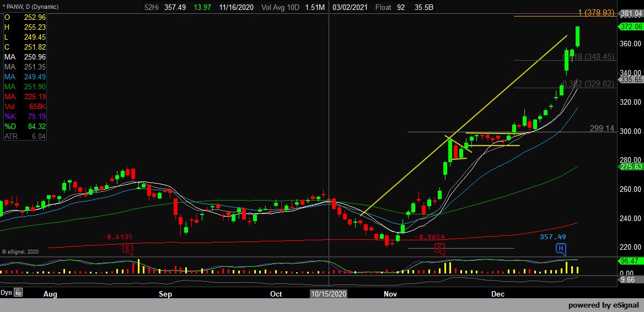Image resolution: width=644 pixels, height=312 pixels.
Task: Click the 96.47 stochastic value tag
Action: pyautogui.click(x=631, y=261)
